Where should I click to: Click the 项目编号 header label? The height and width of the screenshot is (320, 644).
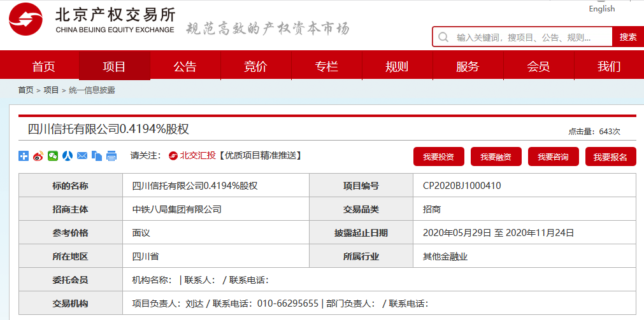(x=361, y=186)
